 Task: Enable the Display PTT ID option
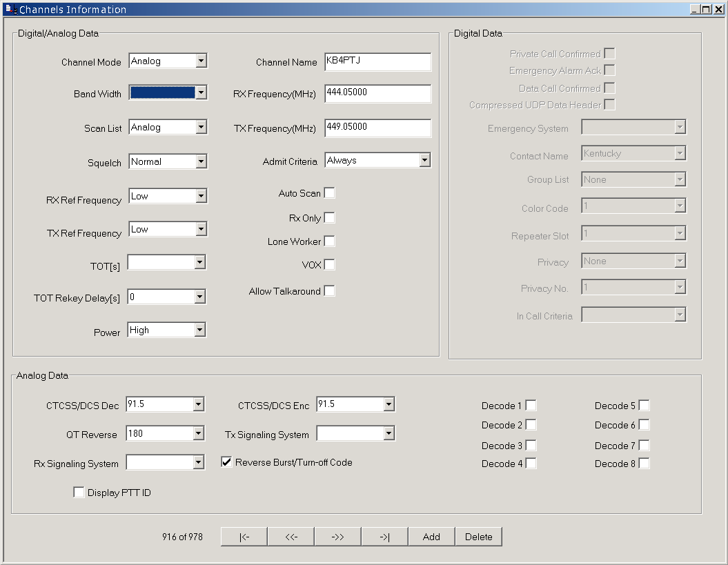[79, 492]
